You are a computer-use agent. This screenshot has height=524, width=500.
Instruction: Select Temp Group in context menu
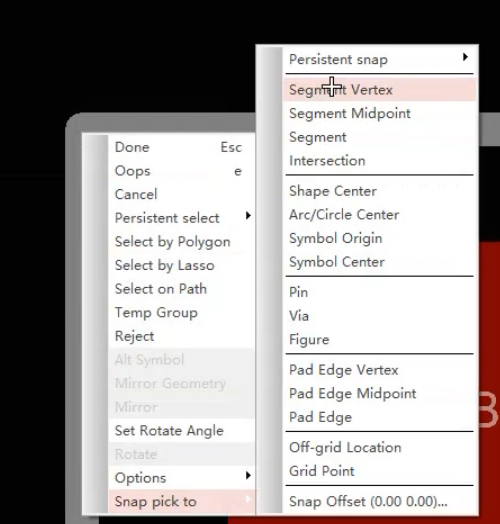(181, 312)
